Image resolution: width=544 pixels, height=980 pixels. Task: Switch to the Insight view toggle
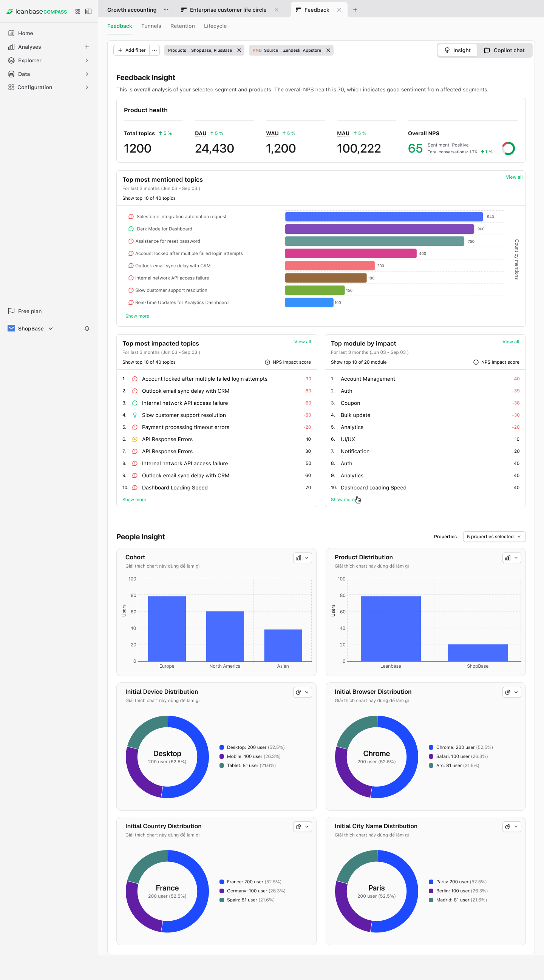[457, 50]
